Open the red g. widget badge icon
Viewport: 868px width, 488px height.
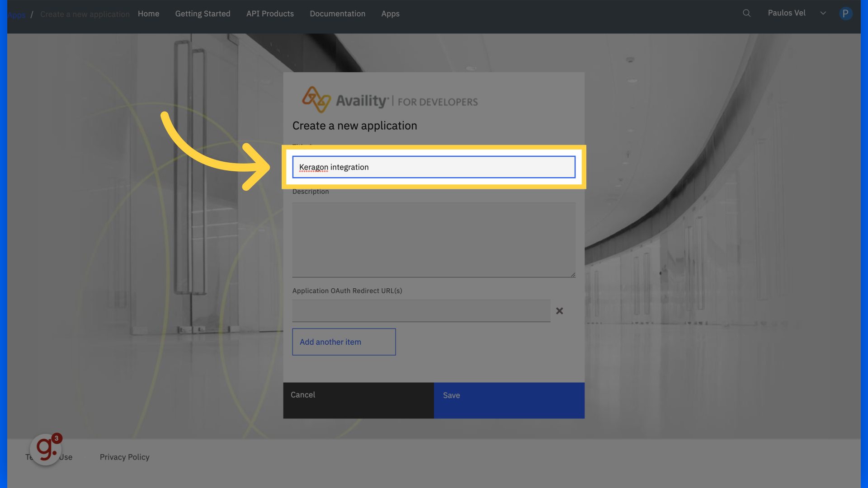(46, 449)
